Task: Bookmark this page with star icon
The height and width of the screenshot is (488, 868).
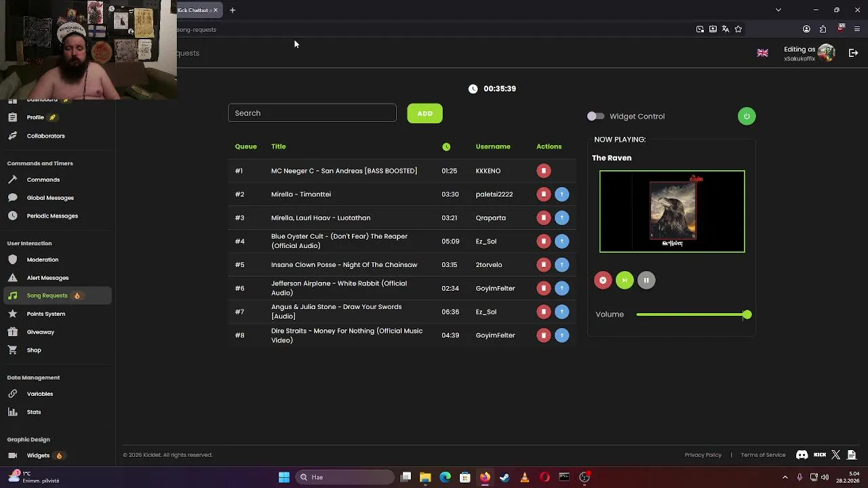Action: pyautogui.click(x=738, y=29)
